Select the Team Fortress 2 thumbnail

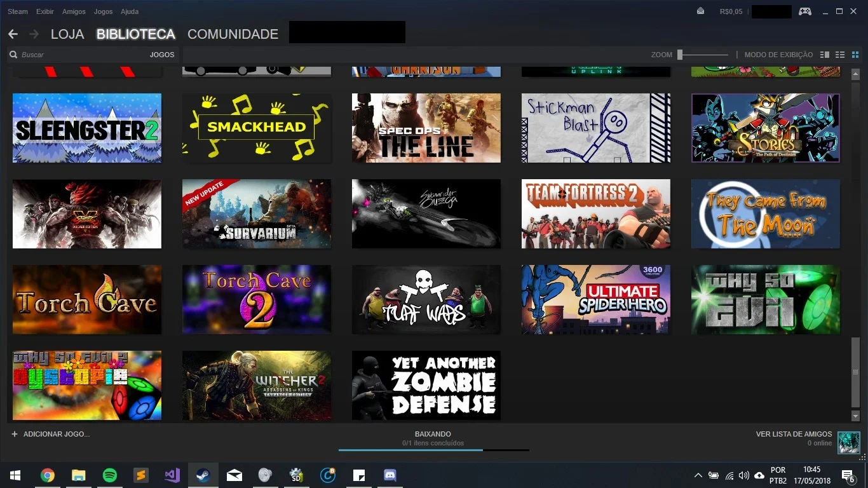click(596, 213)
